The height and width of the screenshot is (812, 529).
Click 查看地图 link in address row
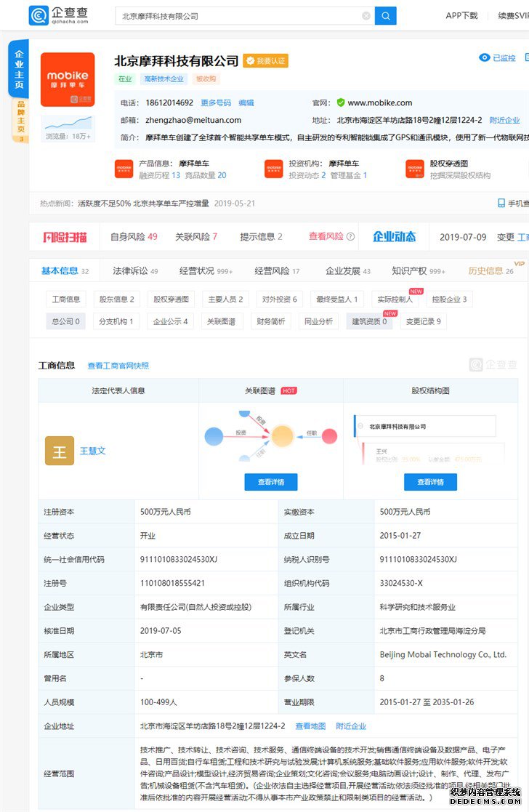(x=310, y=726)
